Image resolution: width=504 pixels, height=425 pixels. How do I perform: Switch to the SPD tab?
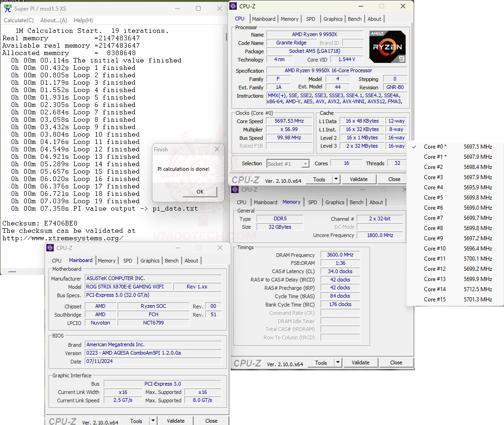pyautogui.click(x=311, y=19)
